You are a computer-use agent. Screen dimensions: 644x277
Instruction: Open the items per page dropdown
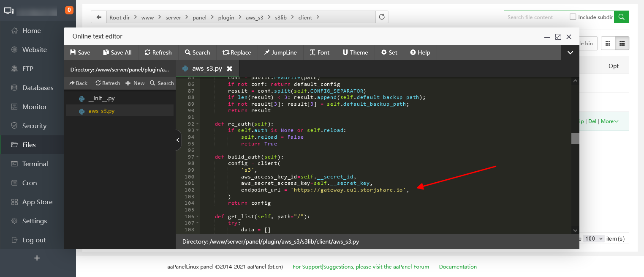click(x=594, y=239)
